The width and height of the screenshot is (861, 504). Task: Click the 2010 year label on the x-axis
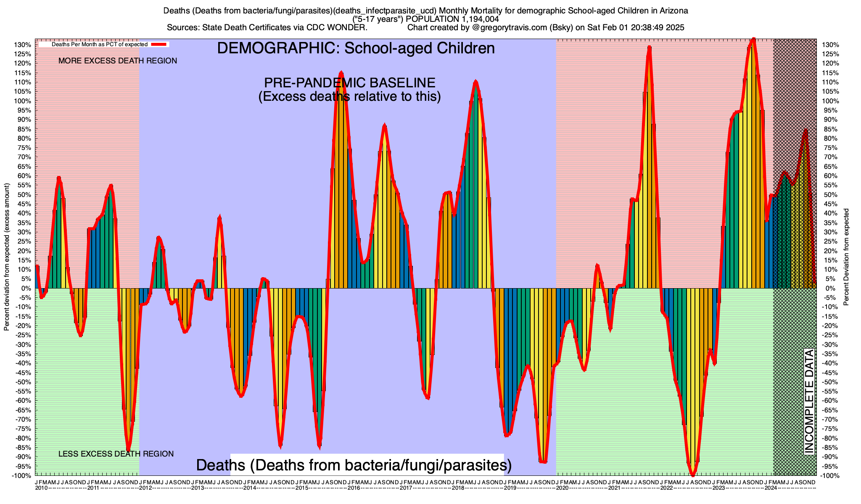click(x=41, y=488)
